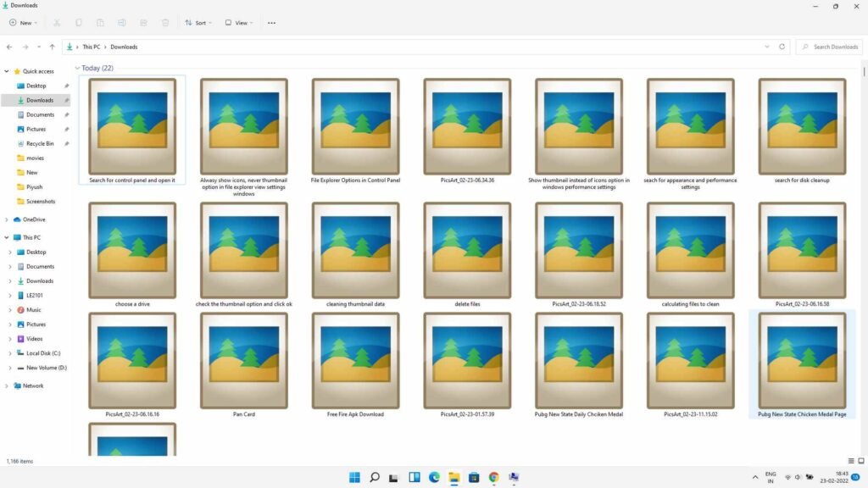Open the Sort dropdown menu
The width and height of the screenshot is (868, 488).
point(198,23)
